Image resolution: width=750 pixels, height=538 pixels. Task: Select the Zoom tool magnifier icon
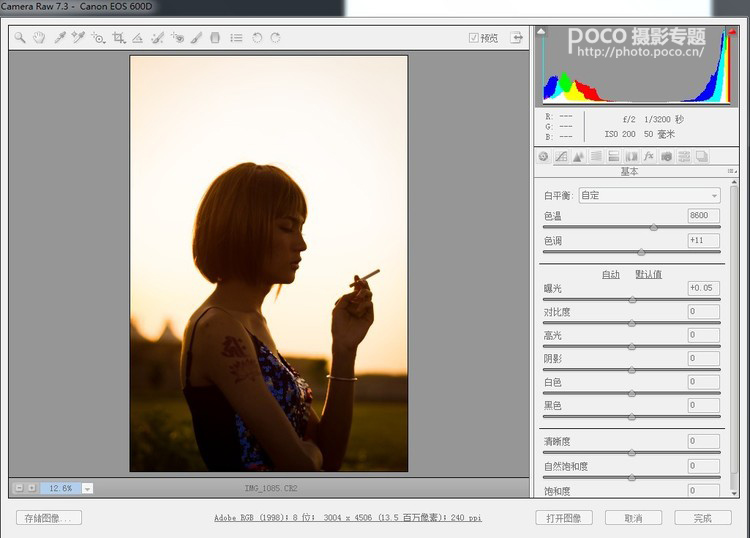(x=20, y=37)
